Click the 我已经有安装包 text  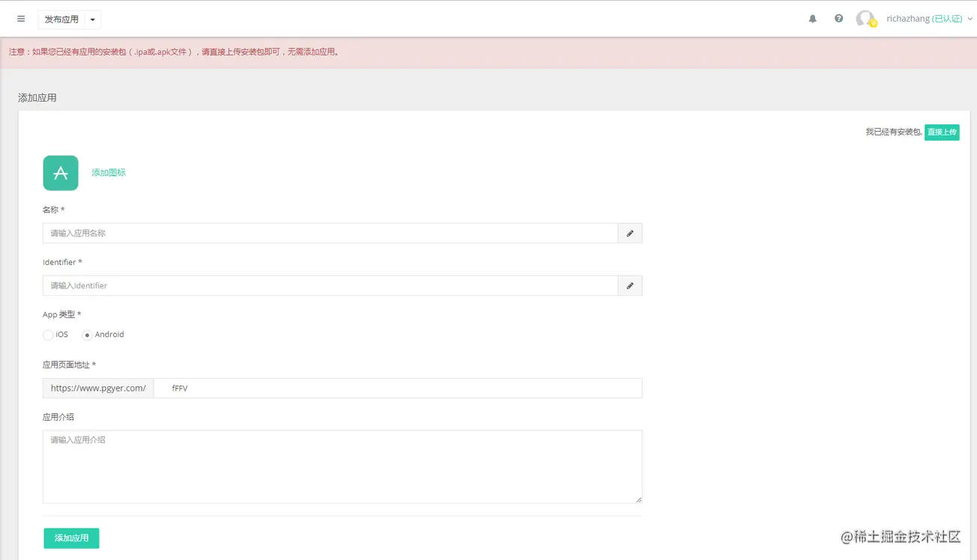point(894,132)
